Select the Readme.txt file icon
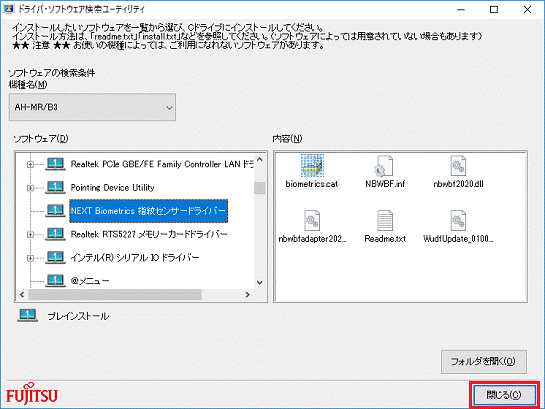Image resolution: width=545 pixels, height=409 pixels. pos(385,221)
